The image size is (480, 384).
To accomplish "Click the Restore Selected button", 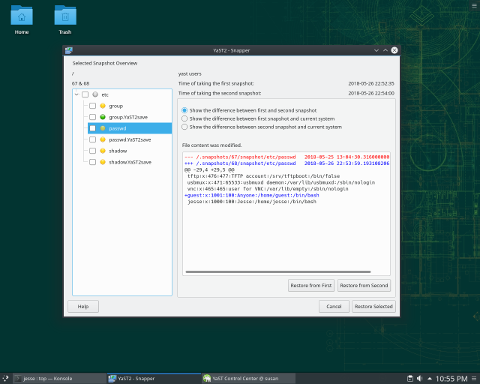I will [374, 306].
